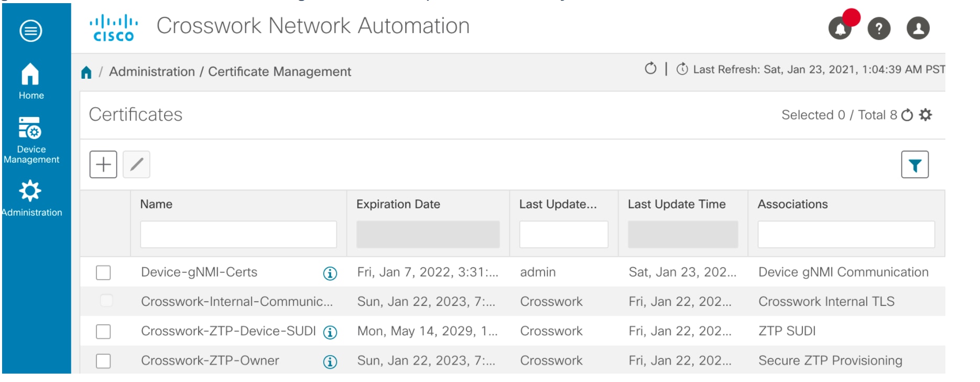Open Certificates table settings gear
This screenshot has height=382, width=980.
pos(925,114)
